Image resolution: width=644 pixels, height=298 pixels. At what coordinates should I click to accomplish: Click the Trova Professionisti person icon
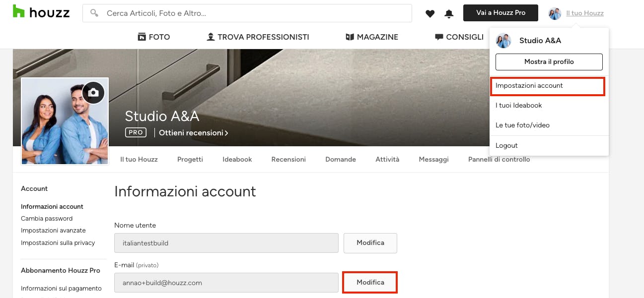(211, 37)
